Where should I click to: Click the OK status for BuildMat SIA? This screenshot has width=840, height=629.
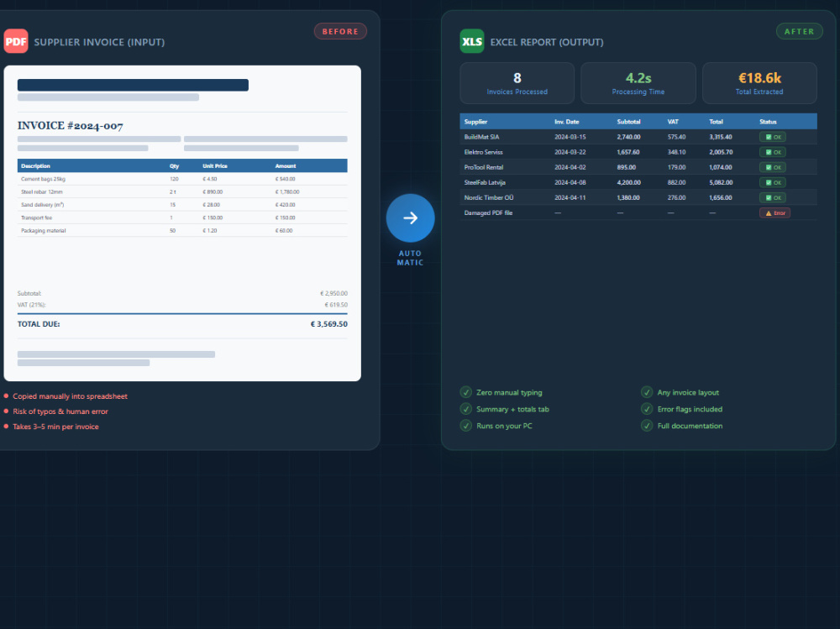[x=773, y=137]
